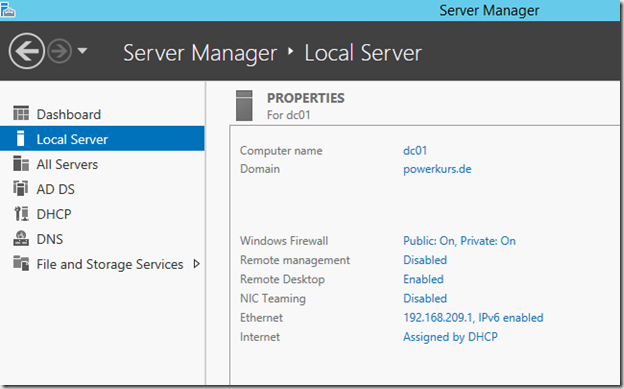Click the Dashboard grid icon
Image resolution: width=624 pixels, height=389 pixels.
click(x=21, y=113)
